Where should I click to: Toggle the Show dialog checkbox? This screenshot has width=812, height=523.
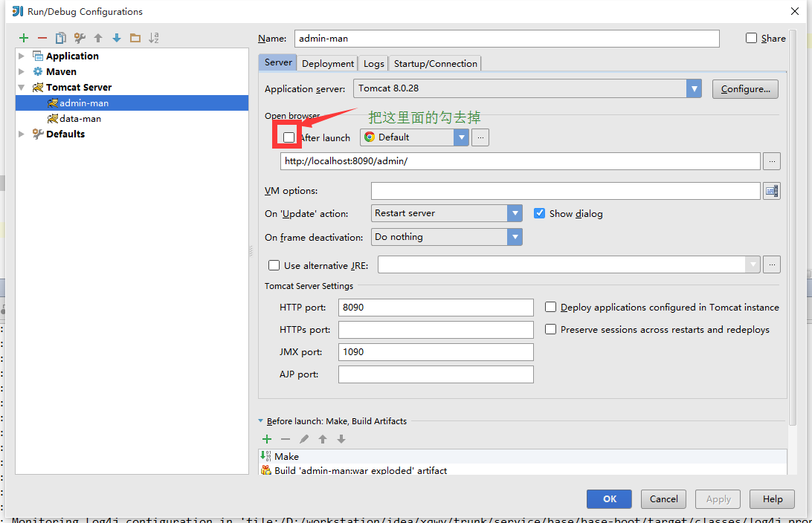[x=540, y=213]
